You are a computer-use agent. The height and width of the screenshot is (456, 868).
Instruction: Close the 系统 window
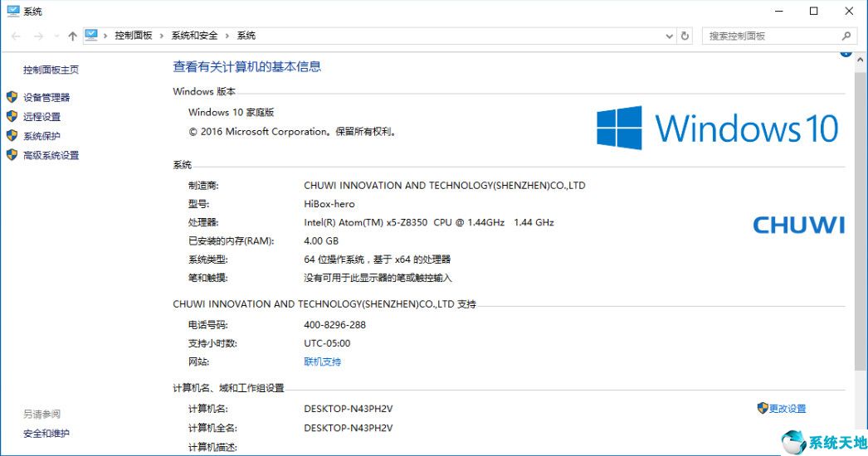849,11
